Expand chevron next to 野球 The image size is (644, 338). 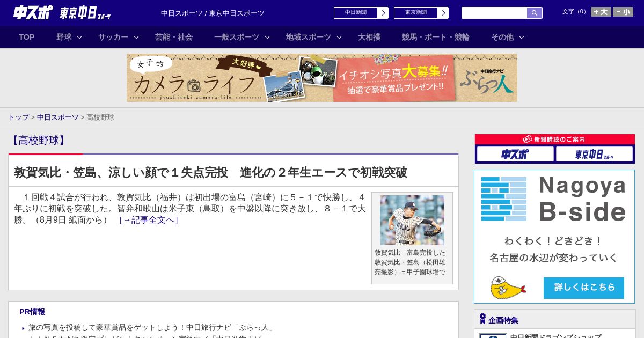(79, 38)
